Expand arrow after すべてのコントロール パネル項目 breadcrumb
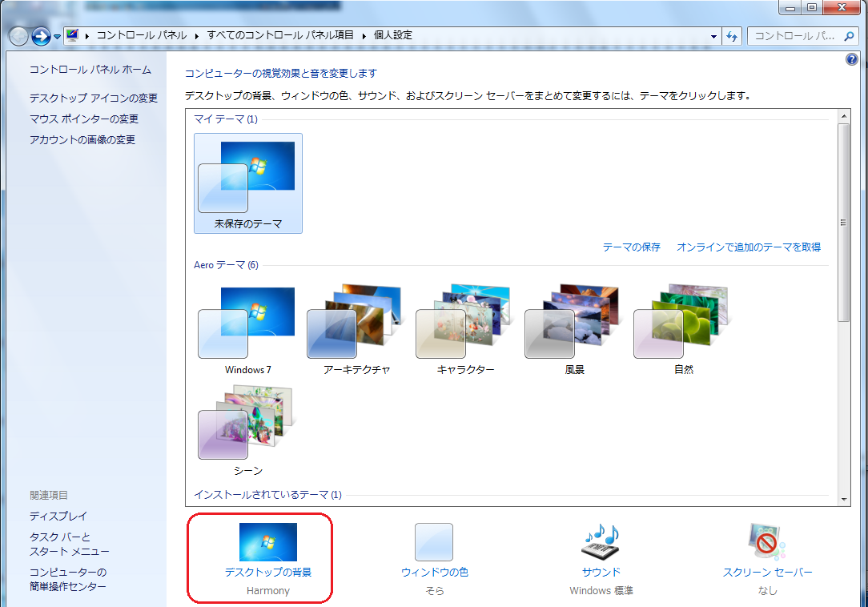 (x=364, y=36)
